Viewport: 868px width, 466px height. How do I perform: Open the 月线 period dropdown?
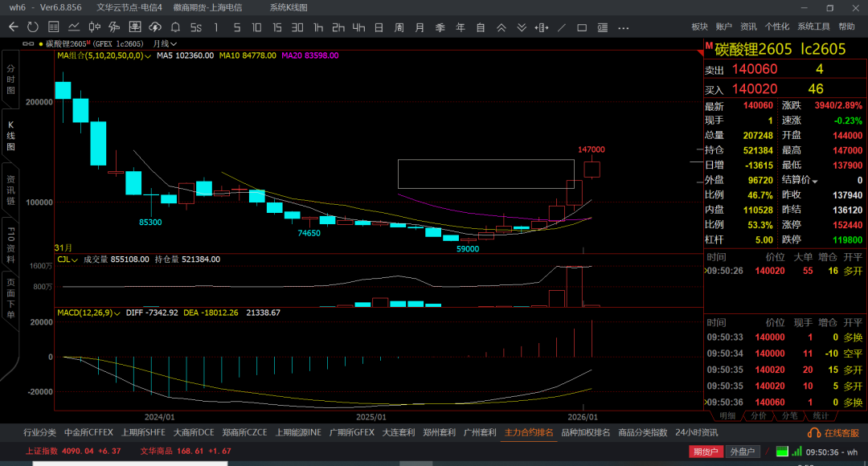tap(165, 43)
